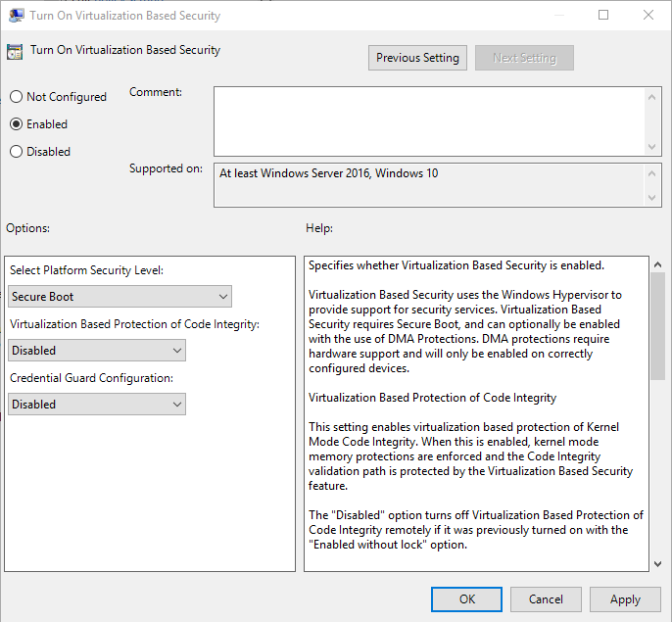Select the Not Configured radio button
This screenshot has width=672, height=622.
point(16,97)
